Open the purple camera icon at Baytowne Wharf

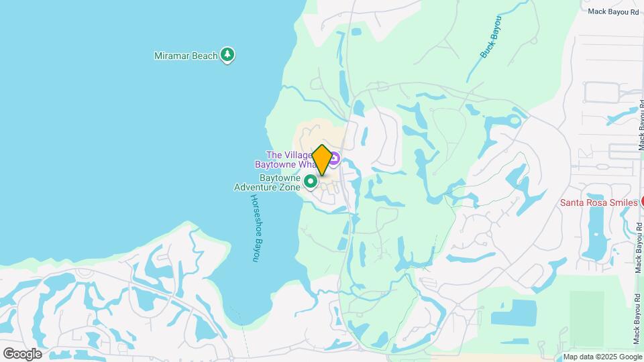click(334, 159)
